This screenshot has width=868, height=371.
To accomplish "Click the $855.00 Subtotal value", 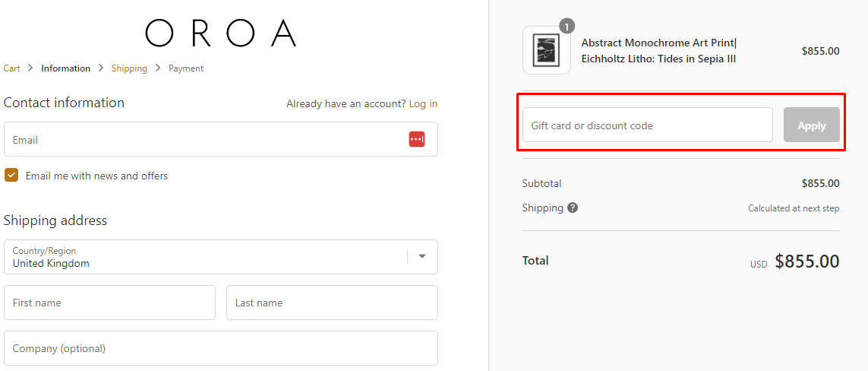I will click(820, 183).
